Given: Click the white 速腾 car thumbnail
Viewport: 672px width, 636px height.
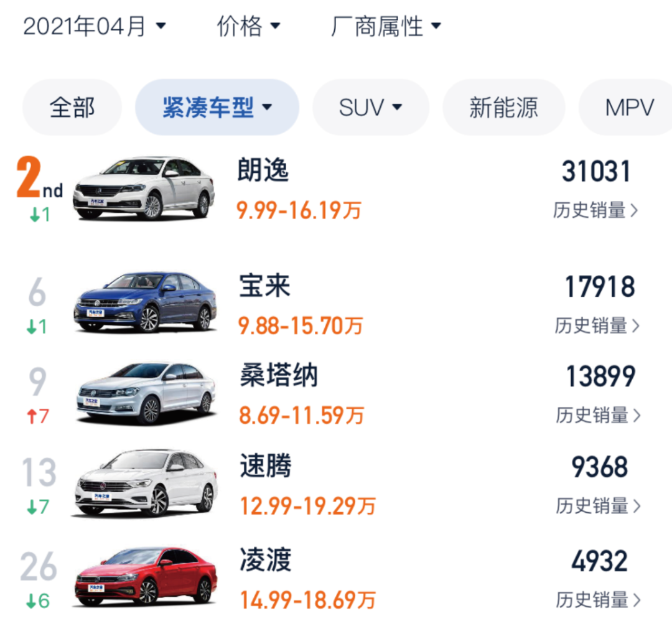Looking at the screenshot, I should pyautogui.click(x=147, y=483).
